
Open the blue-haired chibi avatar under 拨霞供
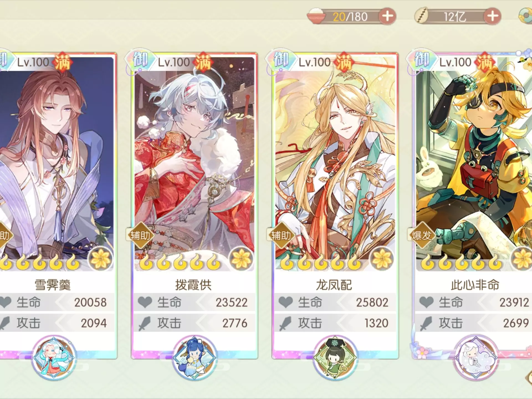point(195,357)
